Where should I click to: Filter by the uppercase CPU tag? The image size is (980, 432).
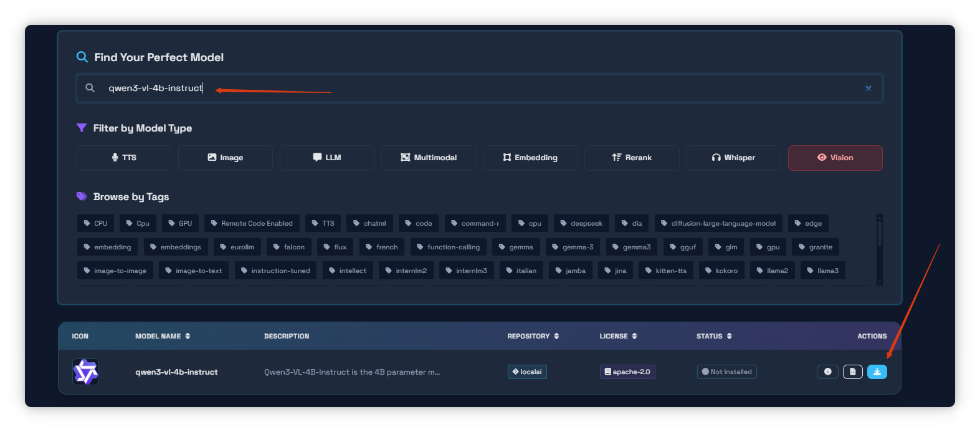(95, 223)
